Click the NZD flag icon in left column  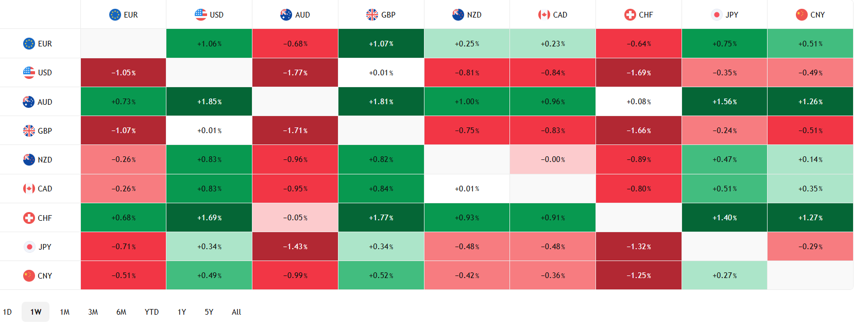(29, 159)
